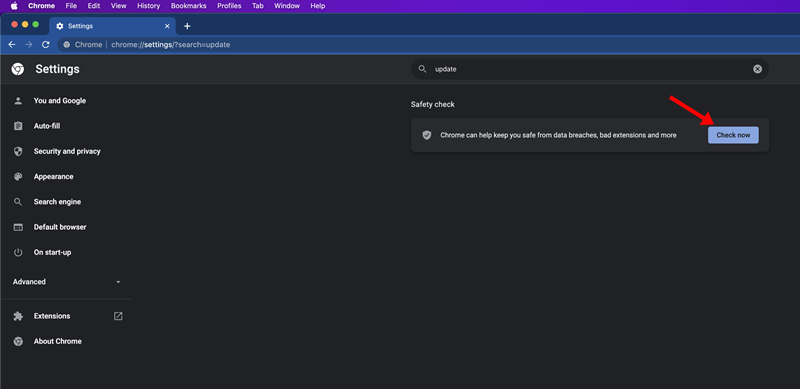Image resolution: width=800 pixels, height=389 pixels.
Task: Open the History menu in menu bar
Action: (x=148, y=6)
